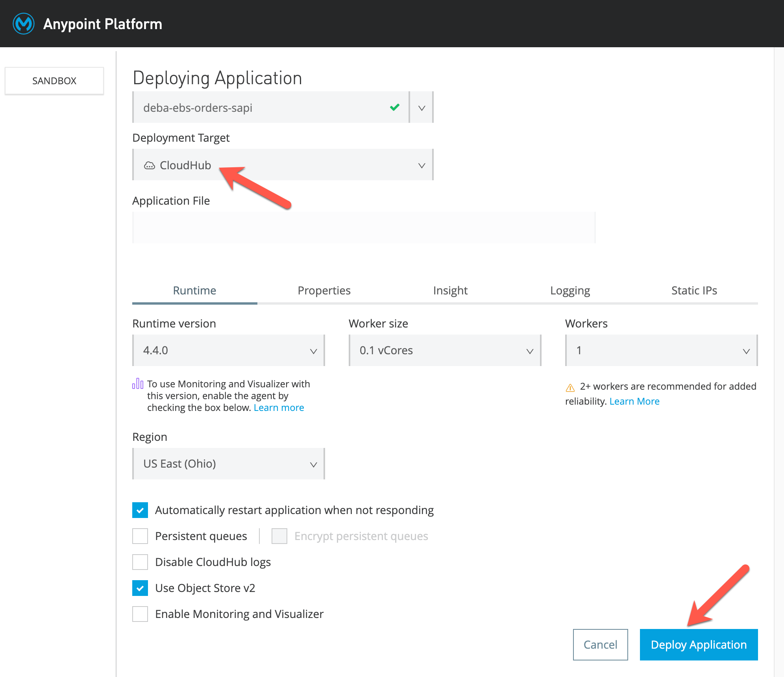
Task: Open the Region US East (Ohio) dropdown
Action: click(x=229, y=464)
